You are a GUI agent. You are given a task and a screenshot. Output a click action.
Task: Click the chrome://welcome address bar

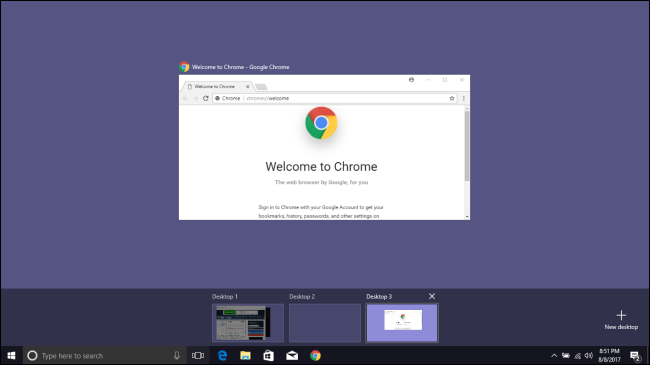coord(335,98)
